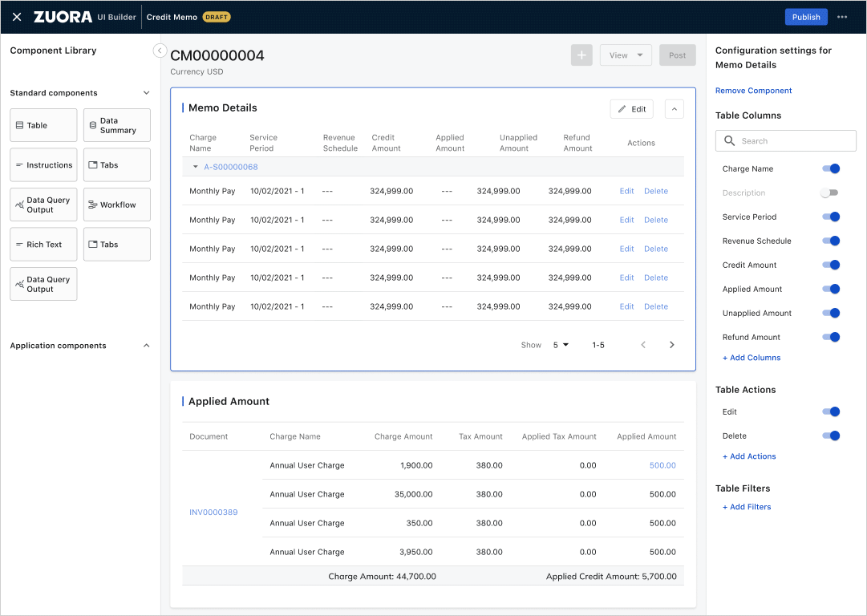Select the second Tabs component below Workflow
The image size is (867, 616).
(116, 245)
